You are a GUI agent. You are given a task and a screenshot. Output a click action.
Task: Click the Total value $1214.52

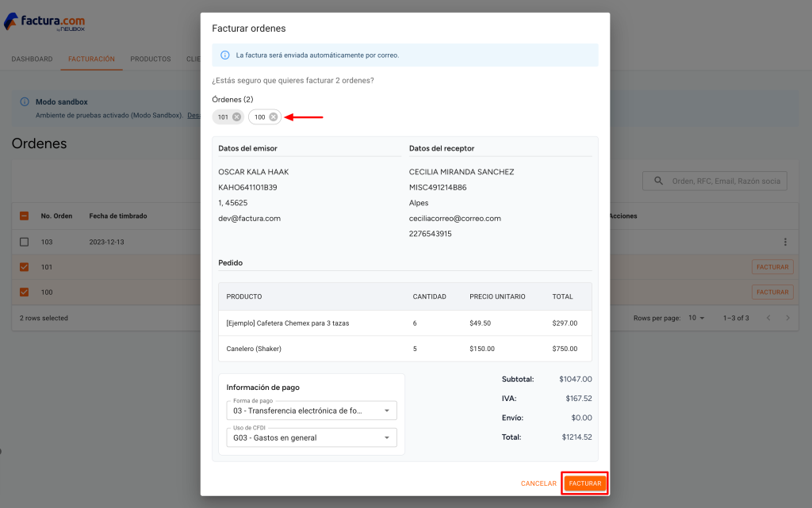coord(577,437)
